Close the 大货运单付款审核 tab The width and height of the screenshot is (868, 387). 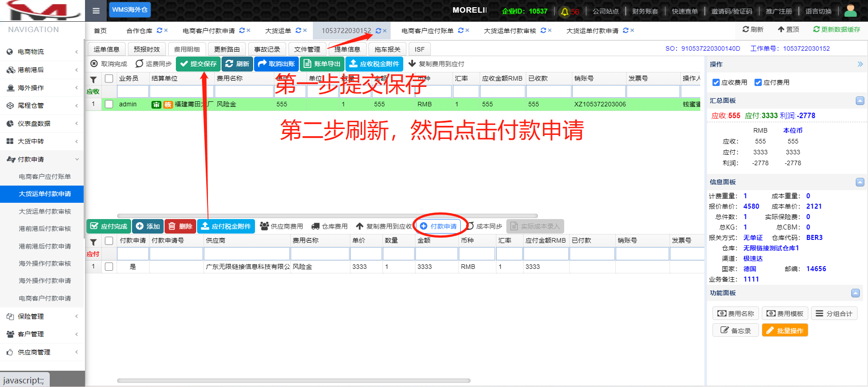point(550,30)
